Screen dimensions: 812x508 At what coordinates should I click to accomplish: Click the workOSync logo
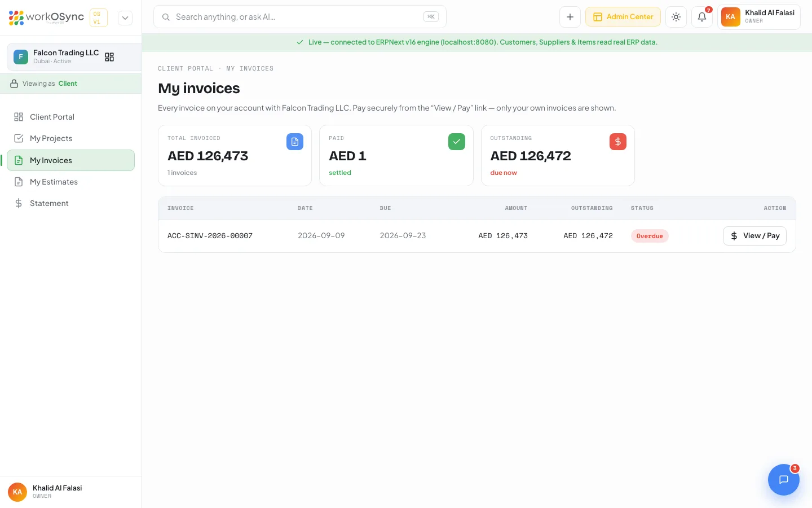pos(46,17)
